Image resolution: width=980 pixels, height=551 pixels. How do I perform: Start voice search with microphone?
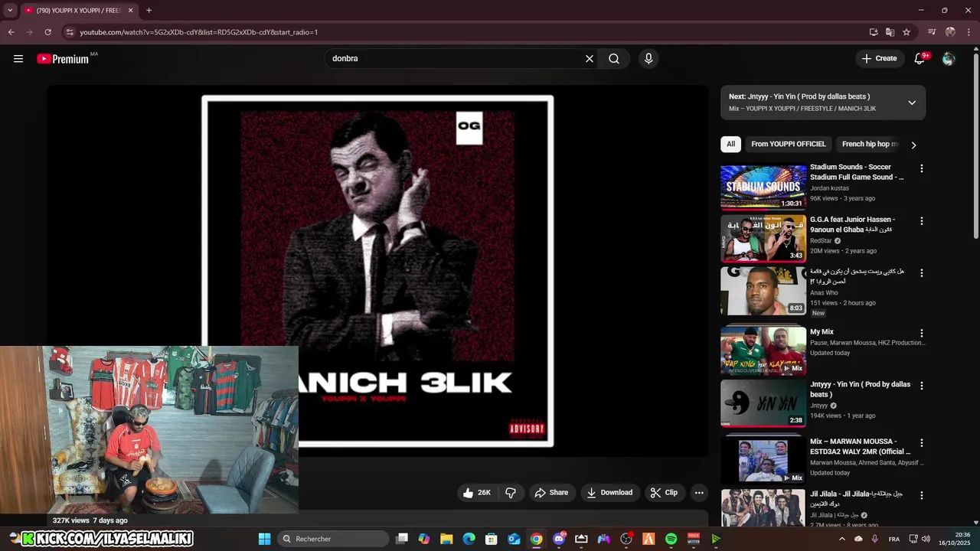coord(648,59)
